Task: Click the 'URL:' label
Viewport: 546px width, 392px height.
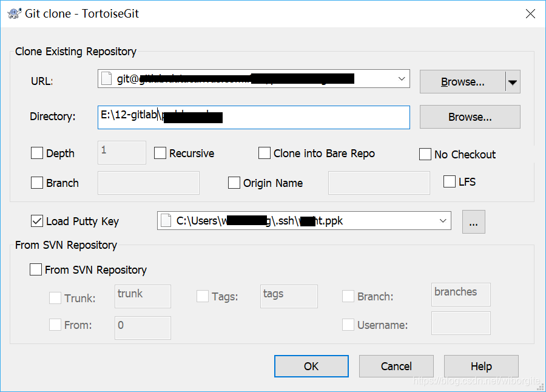Action: [x=42, y=81]
